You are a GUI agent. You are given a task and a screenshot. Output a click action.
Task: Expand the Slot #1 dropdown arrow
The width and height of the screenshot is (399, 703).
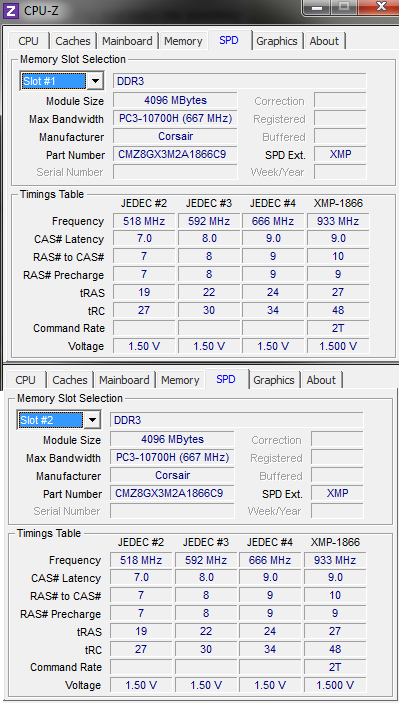tap(95, 81)
